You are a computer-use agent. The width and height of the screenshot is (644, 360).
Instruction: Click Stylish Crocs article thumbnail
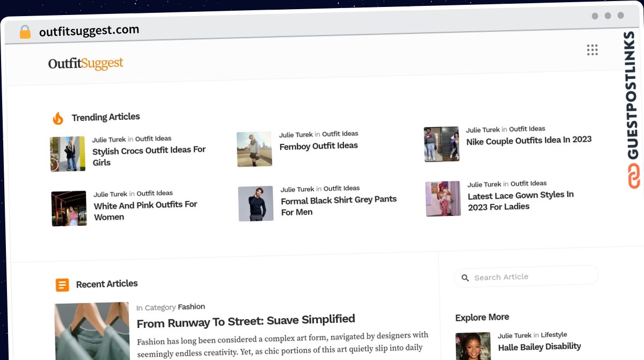68,154
